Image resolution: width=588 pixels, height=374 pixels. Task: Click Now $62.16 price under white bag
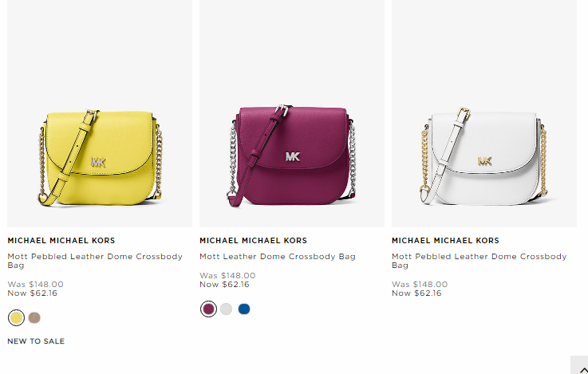(x=416, y=293)
